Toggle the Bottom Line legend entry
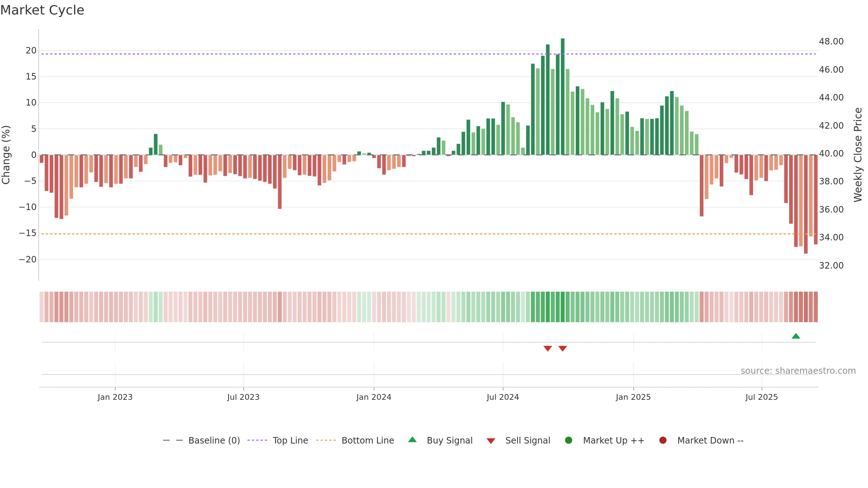Screen dimensions: 868x488 click(x=355, y=440)
